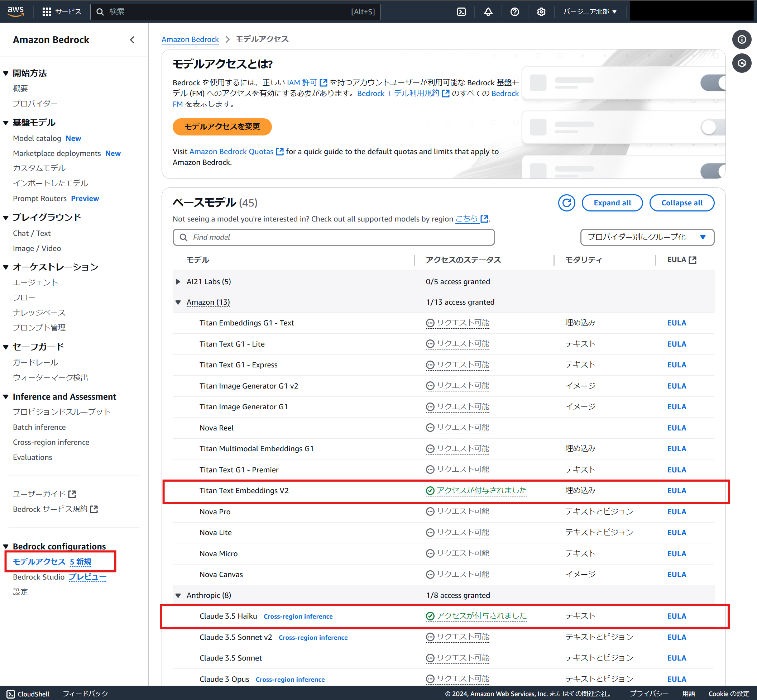Open CloudShell from the top navigation bar
This screenshot has width=757, height=700.
point(461,12)
